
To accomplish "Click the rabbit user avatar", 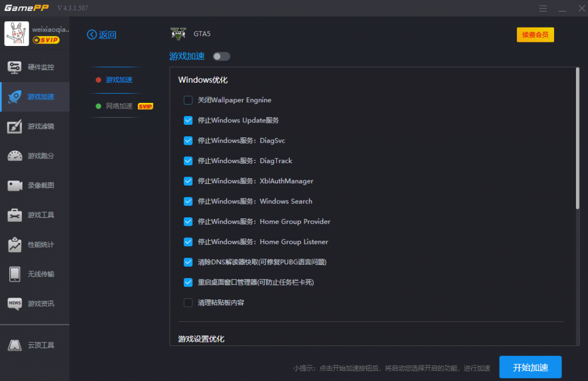I will coord(17,33).
